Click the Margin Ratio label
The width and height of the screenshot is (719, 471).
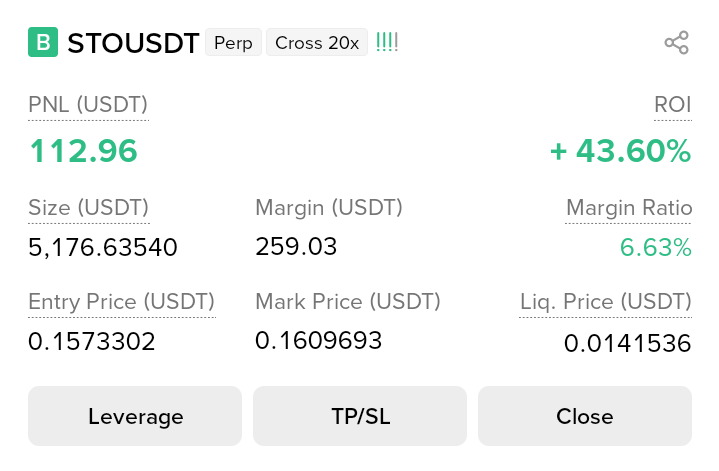(629, 208)
